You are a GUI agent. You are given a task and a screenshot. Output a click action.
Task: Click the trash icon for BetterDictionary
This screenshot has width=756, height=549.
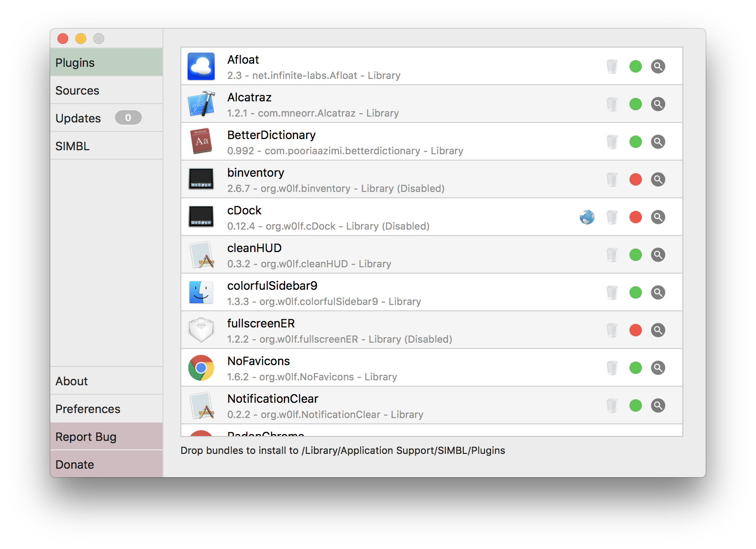[612, 142]
